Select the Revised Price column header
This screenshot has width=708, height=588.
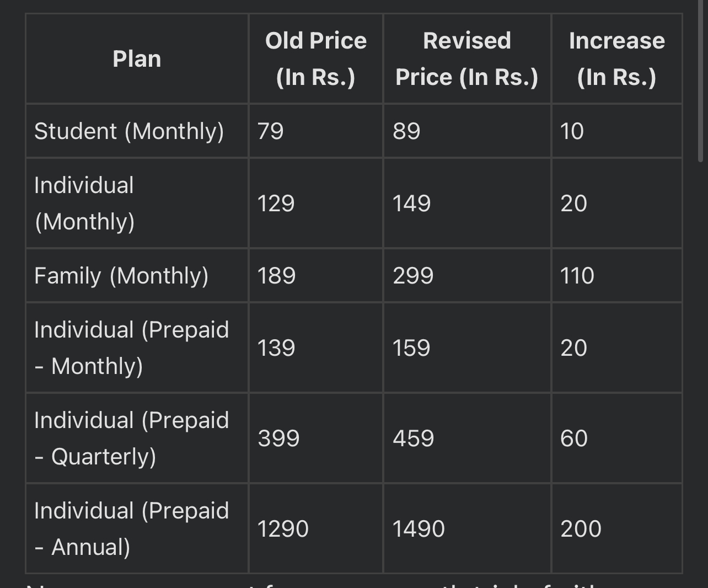click(x=467, y=58)
